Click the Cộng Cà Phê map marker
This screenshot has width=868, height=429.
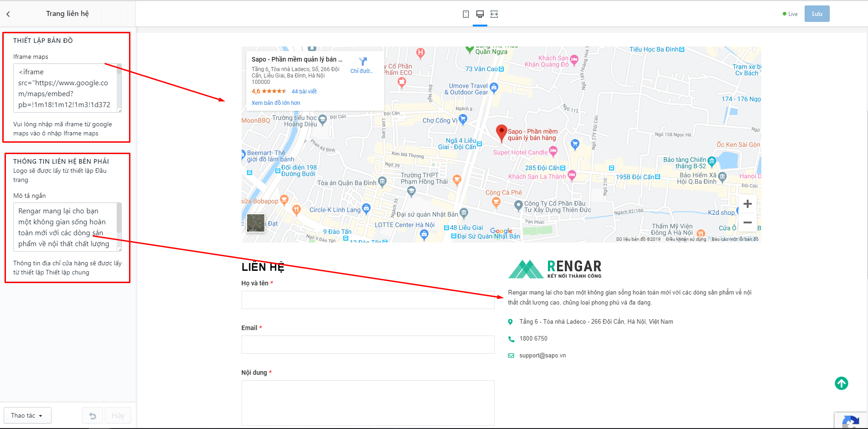click(x=496, y=202)
